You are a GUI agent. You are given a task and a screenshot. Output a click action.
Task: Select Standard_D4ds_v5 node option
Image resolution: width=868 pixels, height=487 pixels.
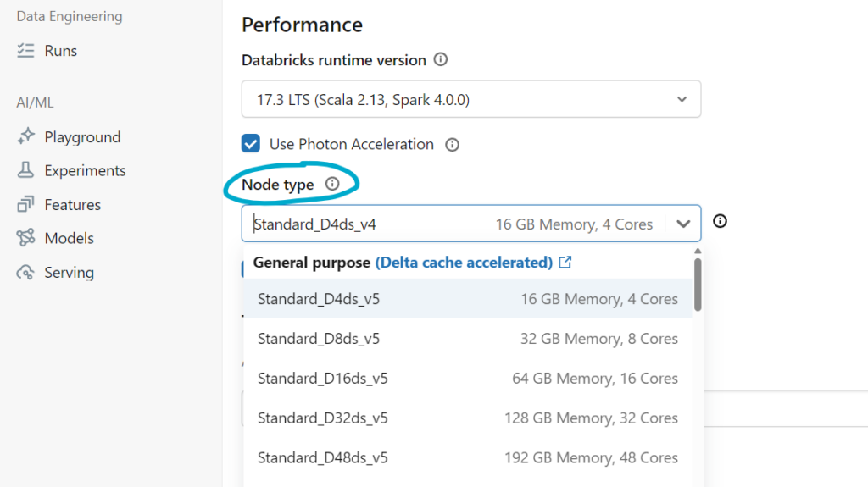coord(467,299)
